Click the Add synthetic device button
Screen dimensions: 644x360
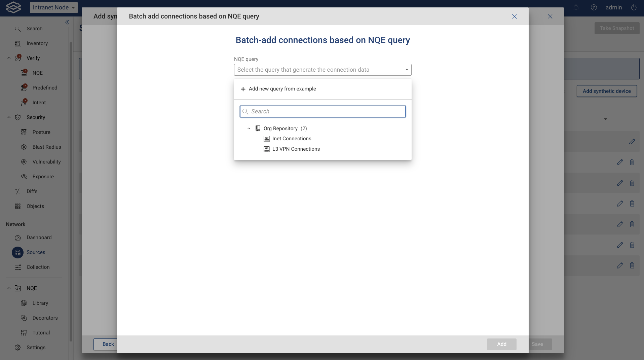tap(606, 91)
